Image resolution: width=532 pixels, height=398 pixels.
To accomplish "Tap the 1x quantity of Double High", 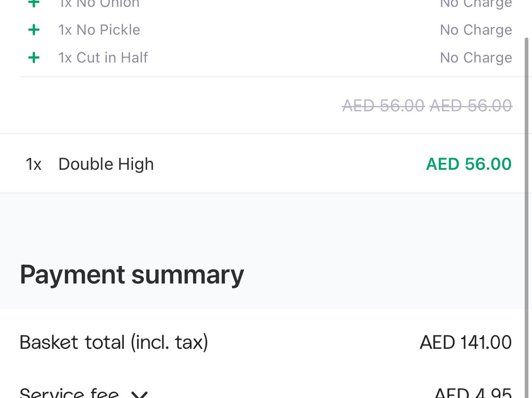I will tap(33, 164).
